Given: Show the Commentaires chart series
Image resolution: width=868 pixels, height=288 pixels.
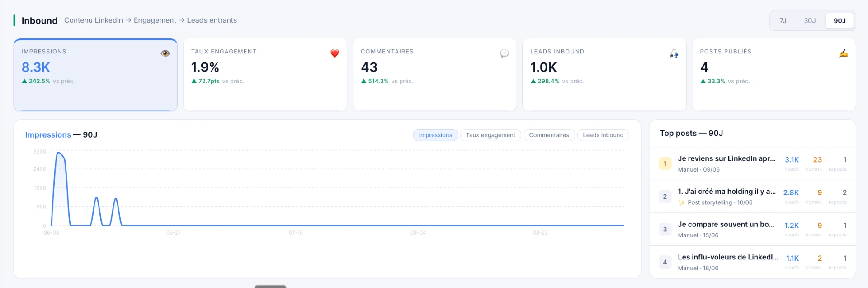Looking at the screenshot, I should click(x=549, y=135).
